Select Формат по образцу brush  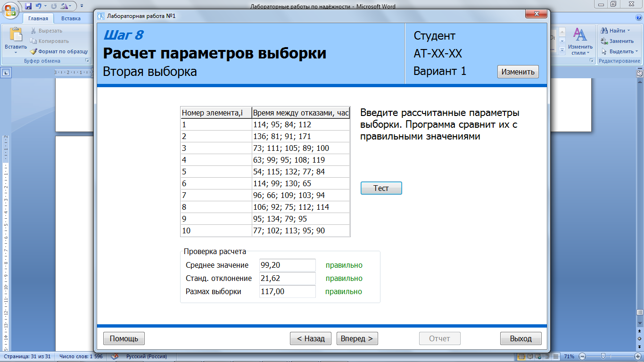[x=59, y=51]
